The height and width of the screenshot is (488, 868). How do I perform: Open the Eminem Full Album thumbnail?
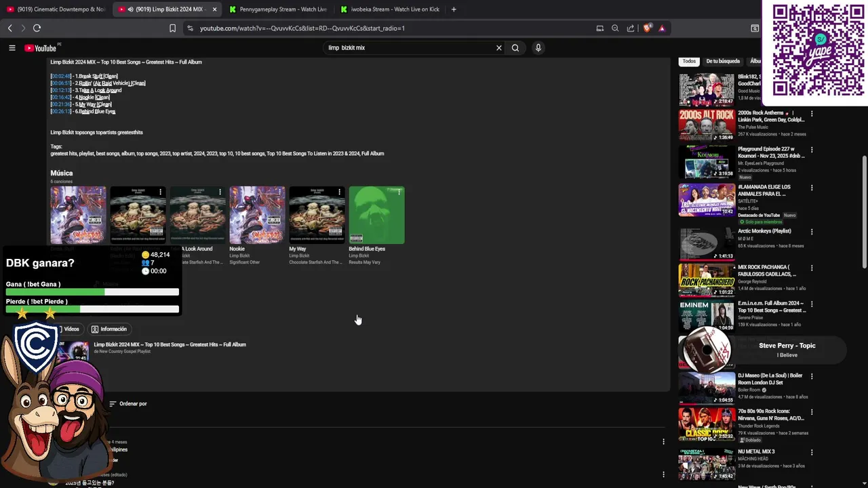point(707,316)
